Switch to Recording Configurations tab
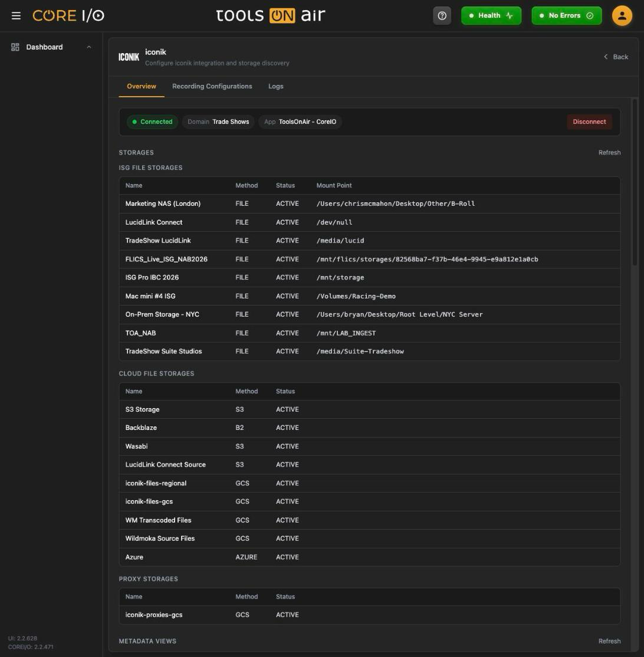Screen dimensions: 644x657 (x=212, y=86)
